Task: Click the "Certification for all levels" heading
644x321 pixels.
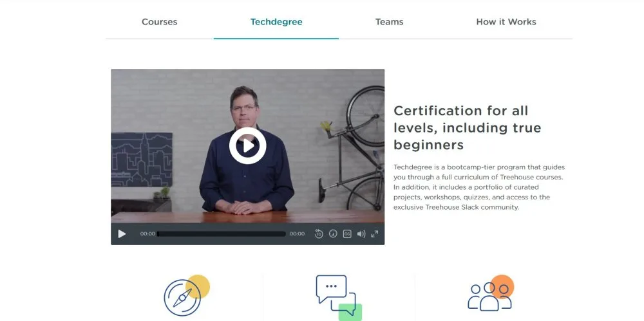Action: pyautogui.click(x=468, y=127)
